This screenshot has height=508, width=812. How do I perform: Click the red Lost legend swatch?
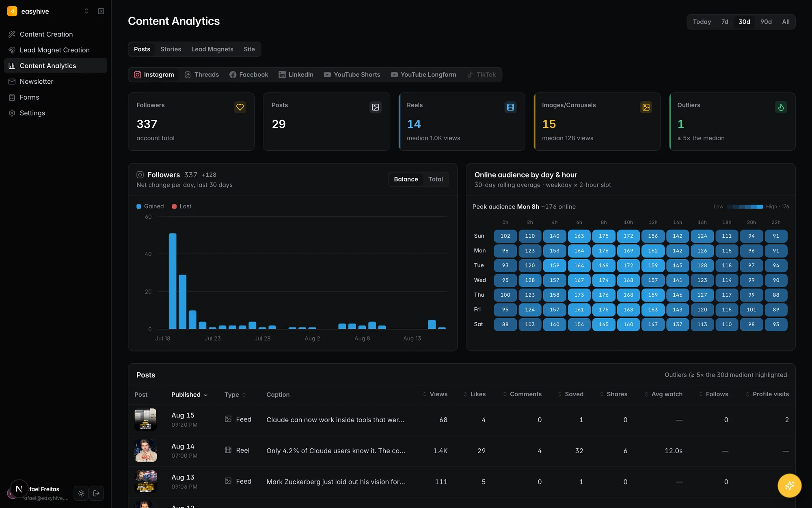tap(174, 206)
